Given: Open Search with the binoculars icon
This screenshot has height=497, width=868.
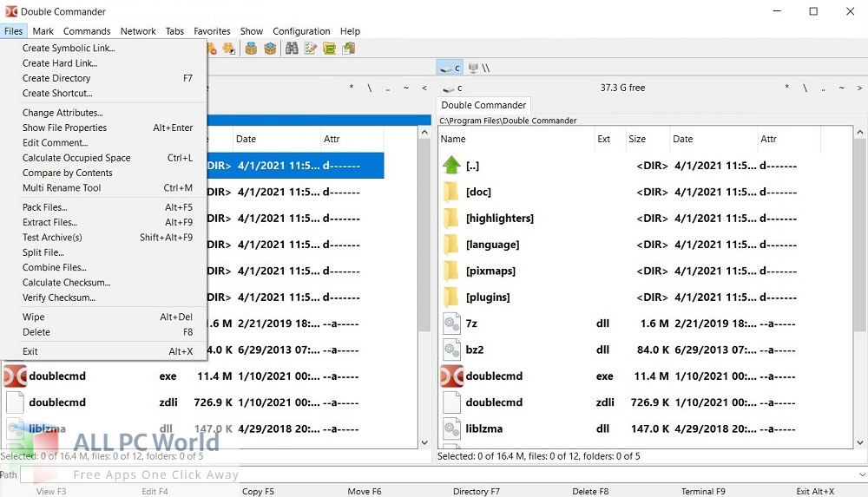Looking at the screenshot, I should pyautogui.click(x=292, y=49).
